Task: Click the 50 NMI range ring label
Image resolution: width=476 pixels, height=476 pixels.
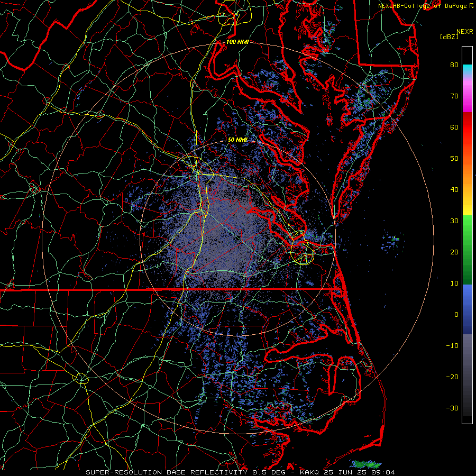Action: [237, 140]
